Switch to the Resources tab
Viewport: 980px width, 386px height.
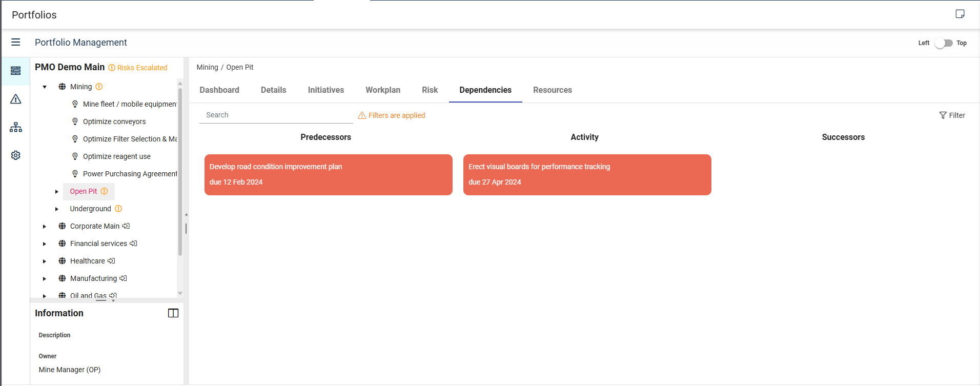553,90
